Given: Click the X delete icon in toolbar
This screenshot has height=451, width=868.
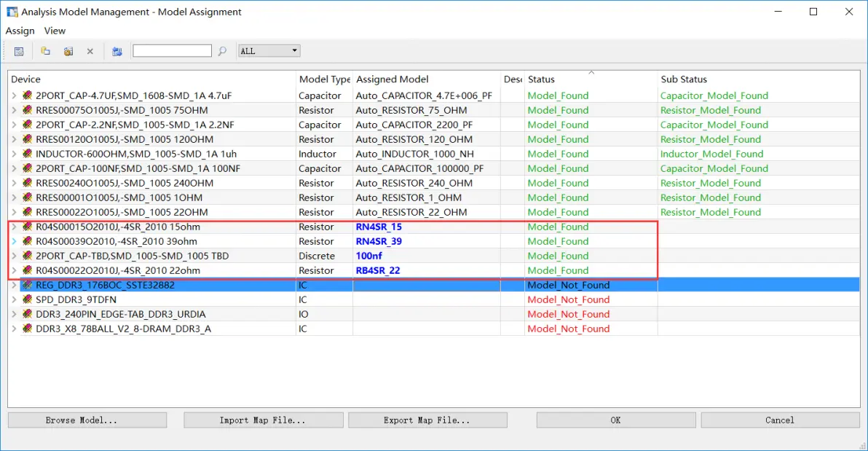Looking at the screenshot, I should [90, 52].
